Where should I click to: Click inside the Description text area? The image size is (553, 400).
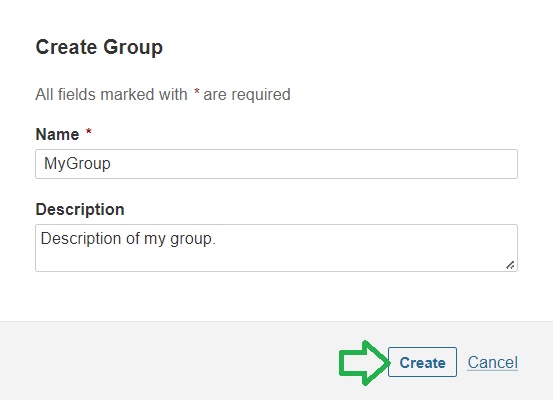[x=276, y=248]
